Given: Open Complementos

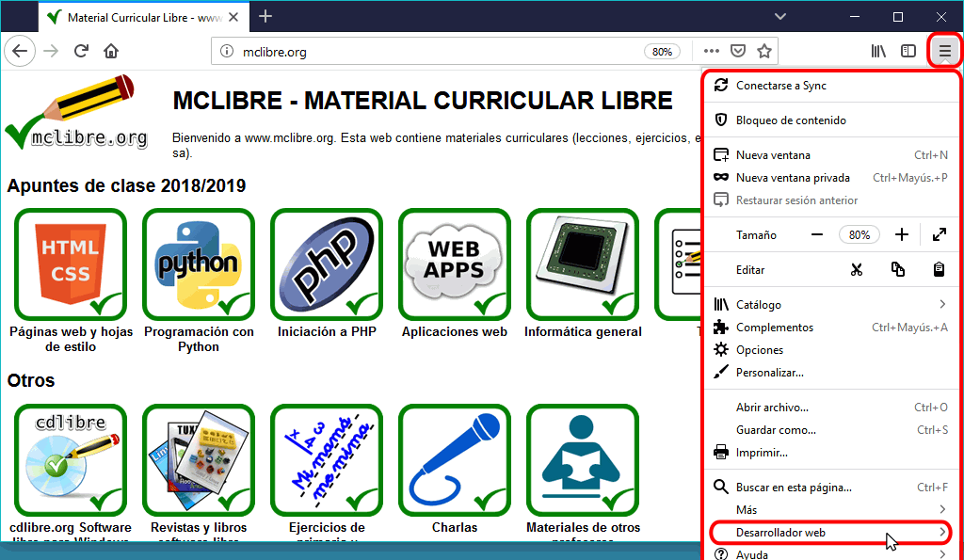Looking at the screenshot, I should coord(831,327).
